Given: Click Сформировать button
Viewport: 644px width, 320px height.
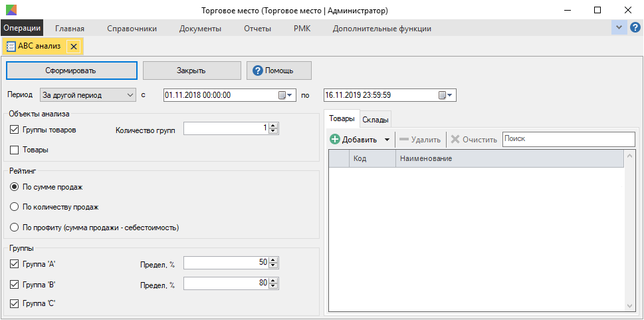Looking at the screenshot, I should tap(71, 71).
